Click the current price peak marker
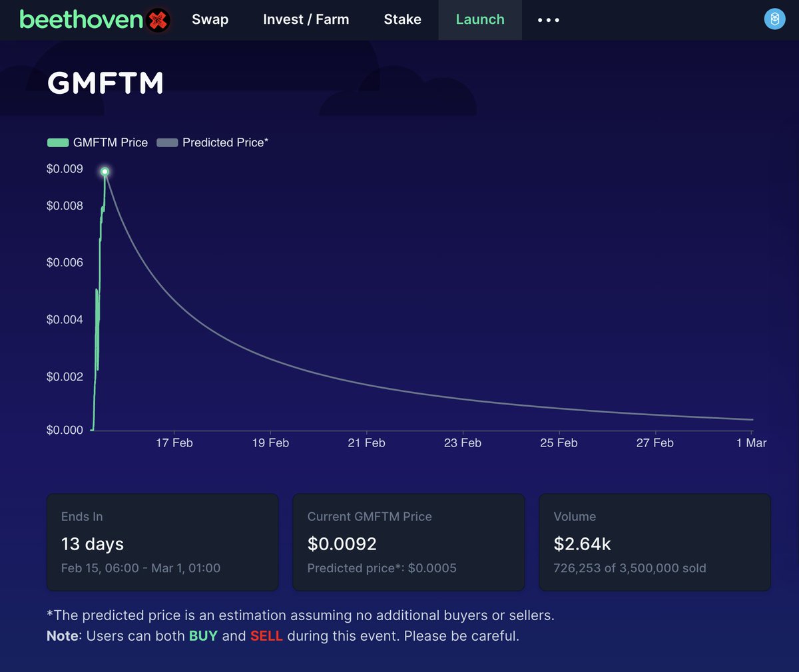 coord(105,172)
